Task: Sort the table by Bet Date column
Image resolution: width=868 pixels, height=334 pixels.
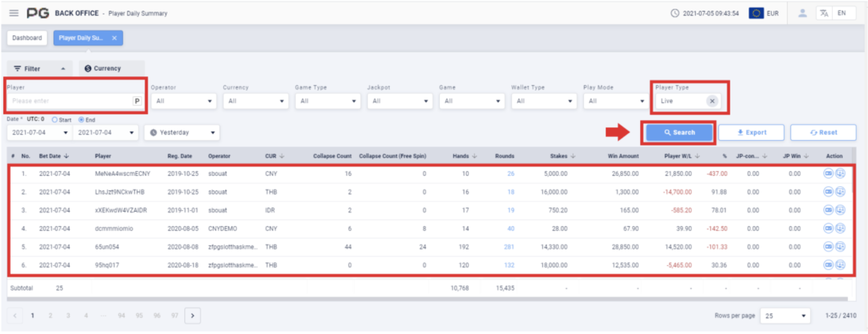Action: [54, 156]
